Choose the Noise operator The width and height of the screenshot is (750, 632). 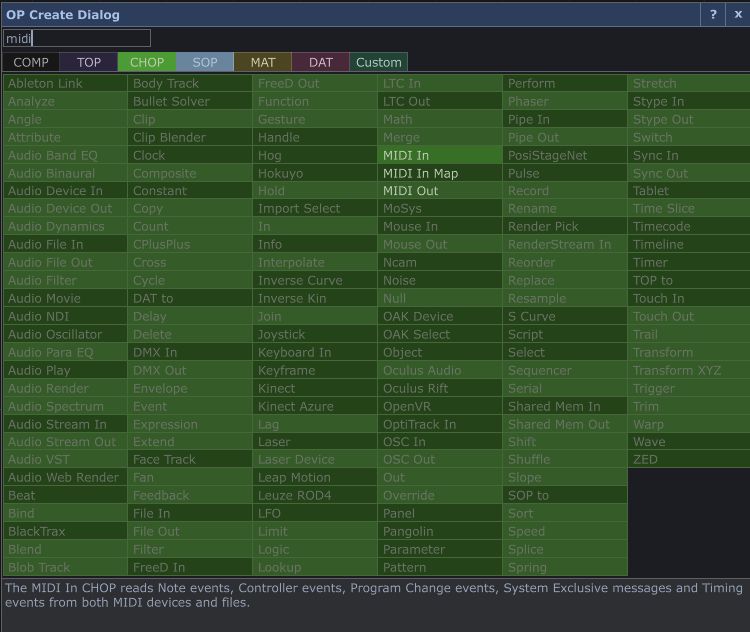click(x=440, y=280)
